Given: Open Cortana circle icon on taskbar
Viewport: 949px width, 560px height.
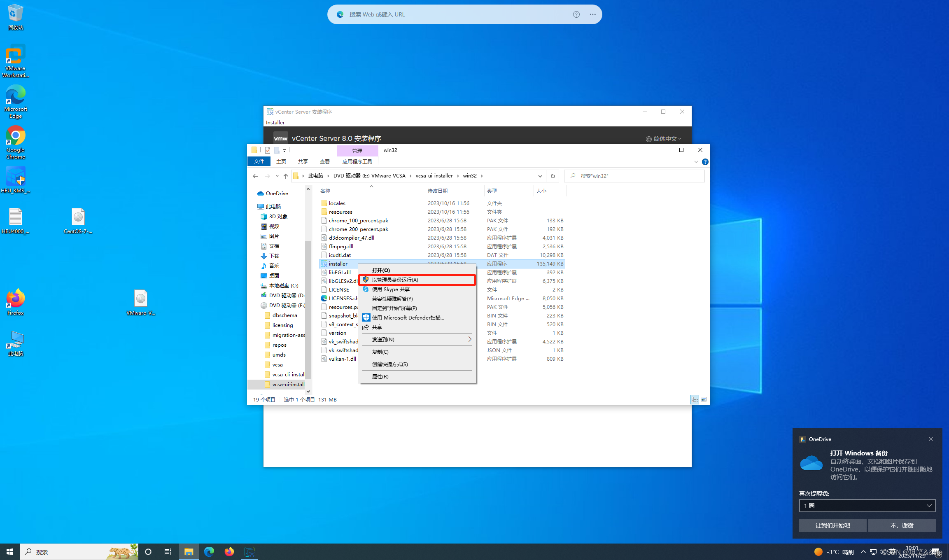Looking at the screenshot, I should pos(148,552).
